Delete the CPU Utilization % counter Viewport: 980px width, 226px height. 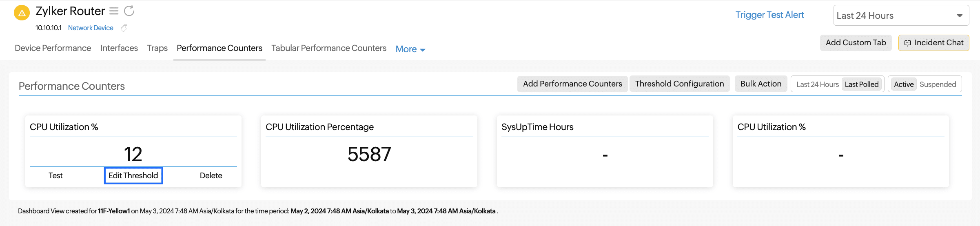(211, 175)
